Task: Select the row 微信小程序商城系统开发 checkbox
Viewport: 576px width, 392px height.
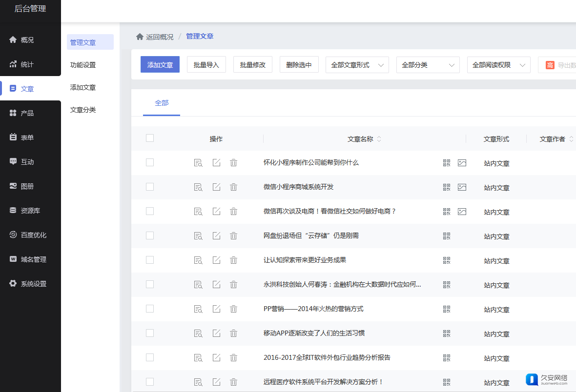Action: click(150, 187)
